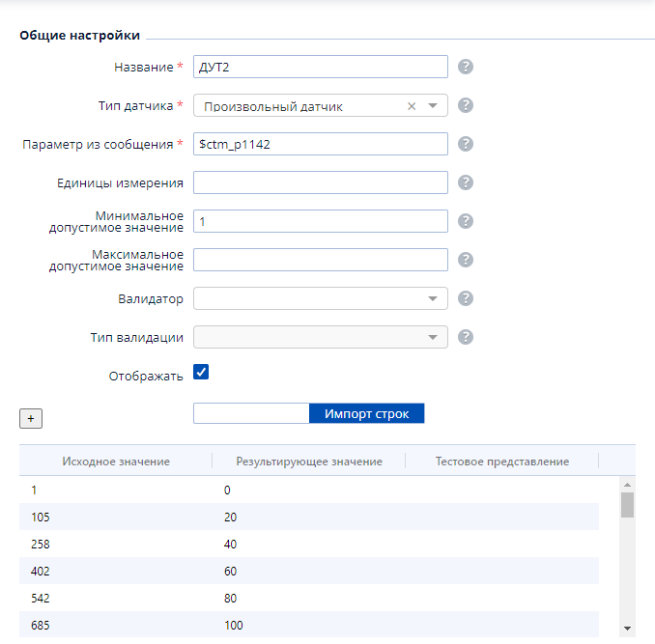Open the Валидатор dropdown

(x=321, y=298)
